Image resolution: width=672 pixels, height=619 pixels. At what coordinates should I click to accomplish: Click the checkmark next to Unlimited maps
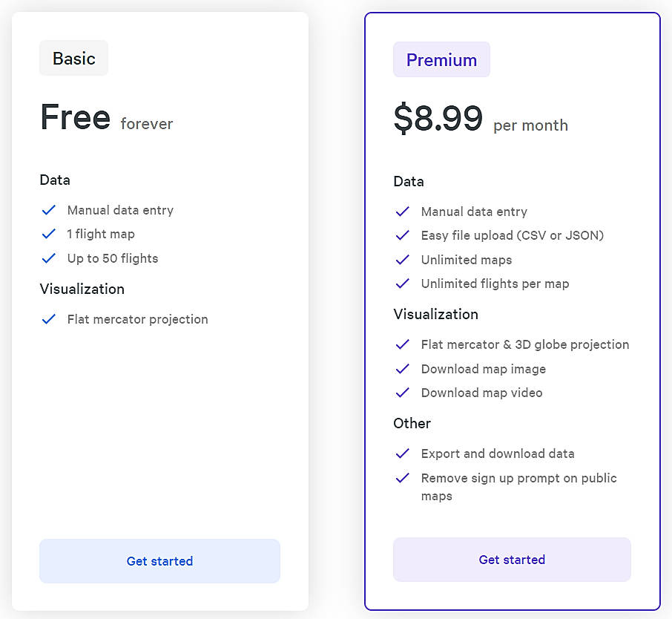click(x=403, y=260)
